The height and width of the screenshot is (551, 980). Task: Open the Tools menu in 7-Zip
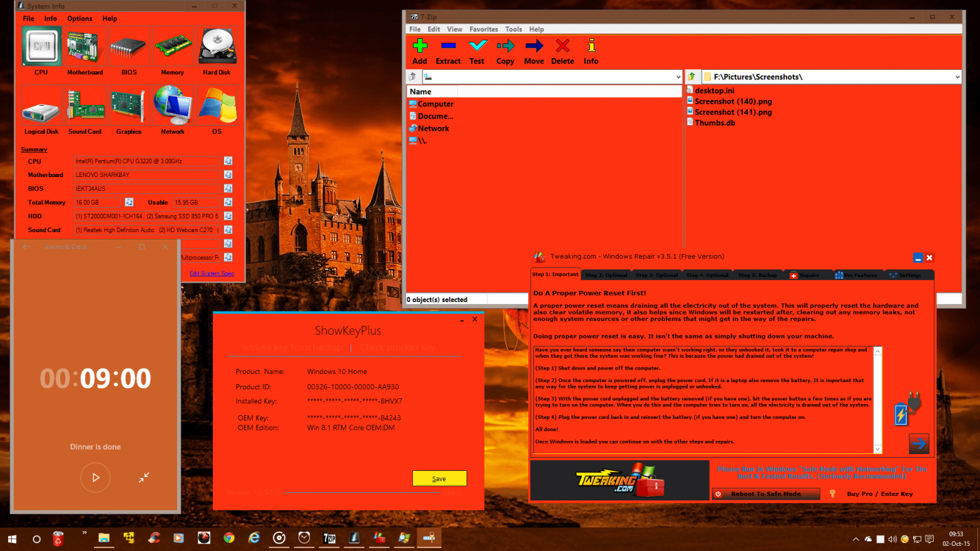[x=514, y=29]
